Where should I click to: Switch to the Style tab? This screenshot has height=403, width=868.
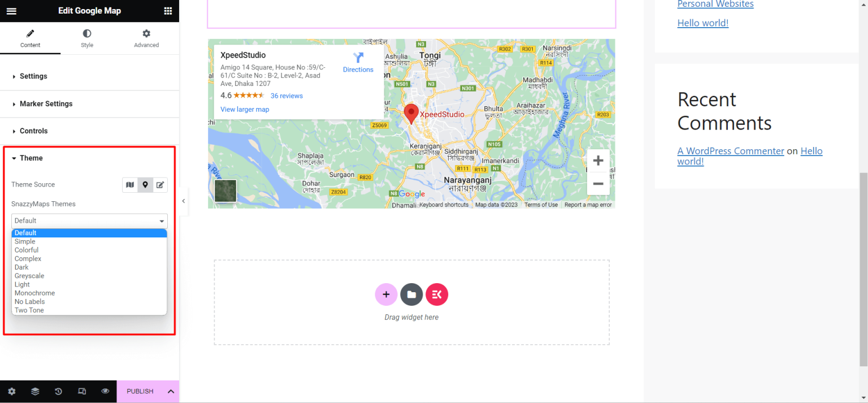(x=86, y=38)
